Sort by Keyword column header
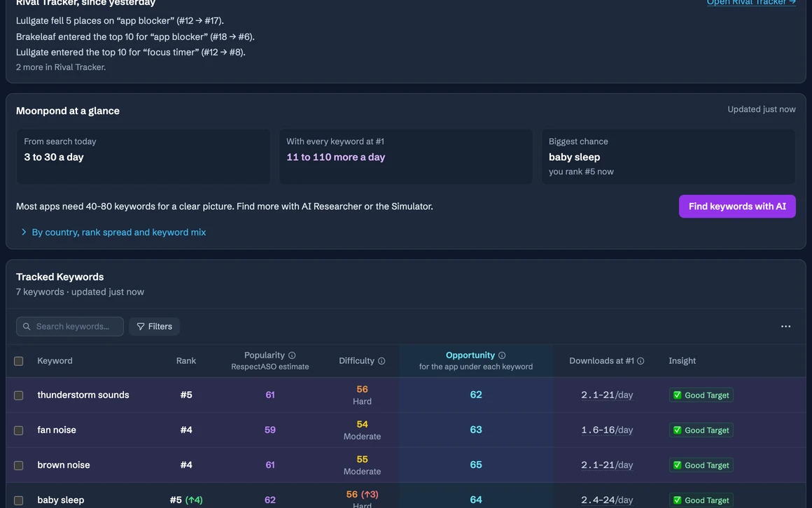Screen dimensions: 812x508 (55, 360)
